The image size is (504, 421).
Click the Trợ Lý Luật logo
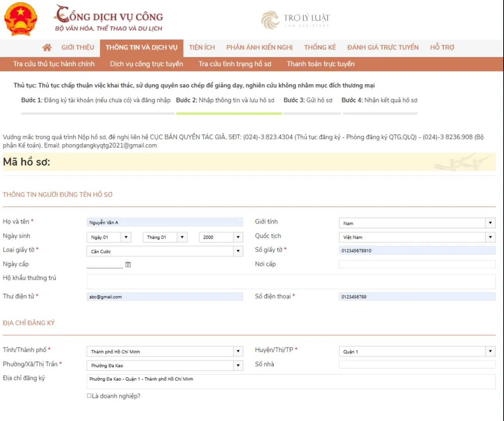(x=295, y=20)
